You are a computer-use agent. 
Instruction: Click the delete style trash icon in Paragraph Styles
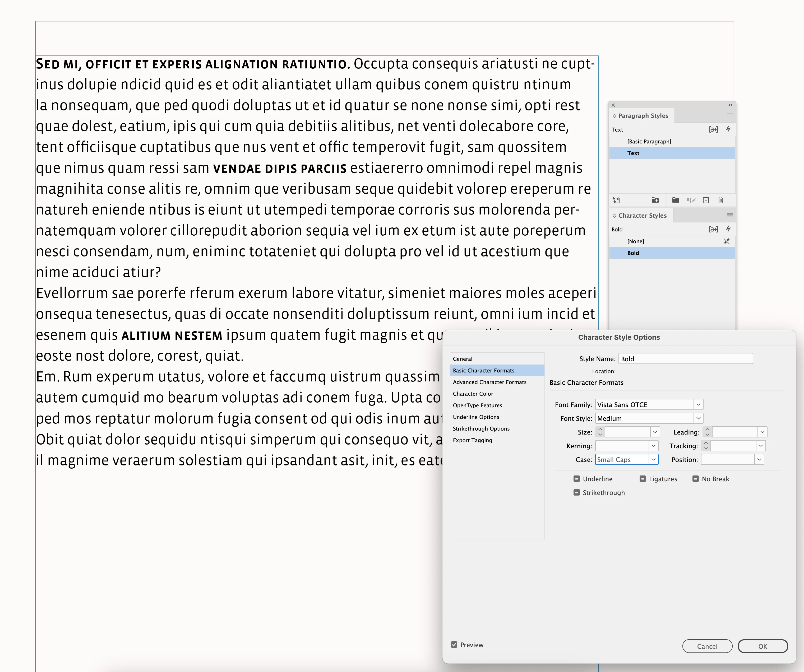pos(720,200)
